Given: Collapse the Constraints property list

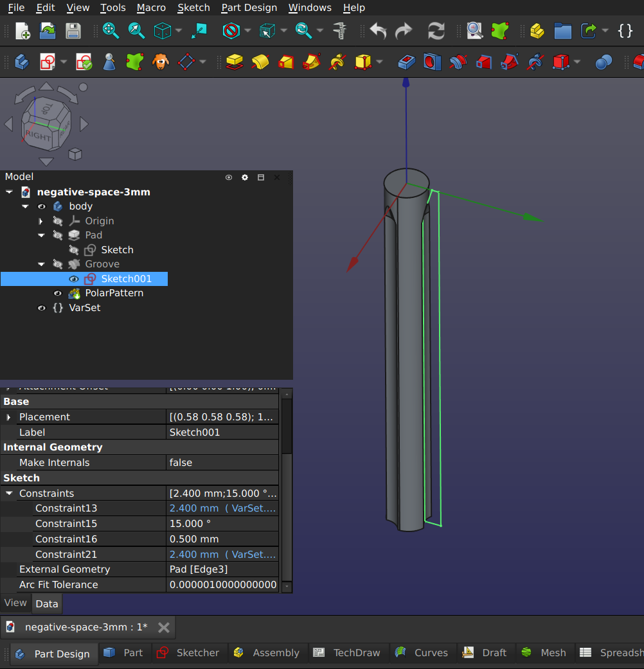Looking at the screenshot, I should click(x=9, y=493).
